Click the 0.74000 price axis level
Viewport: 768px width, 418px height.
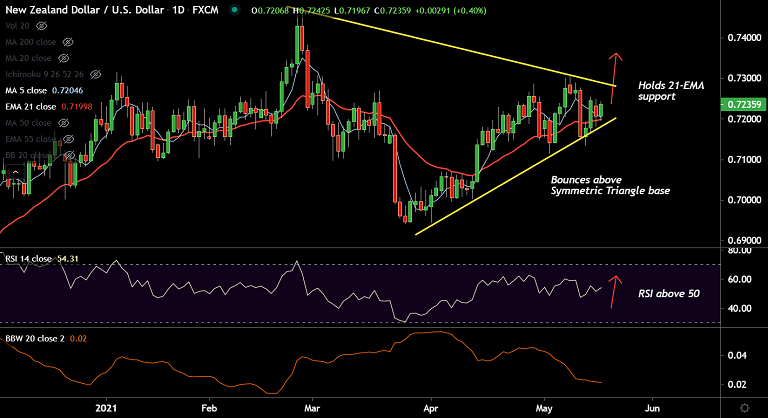[744, 38]
